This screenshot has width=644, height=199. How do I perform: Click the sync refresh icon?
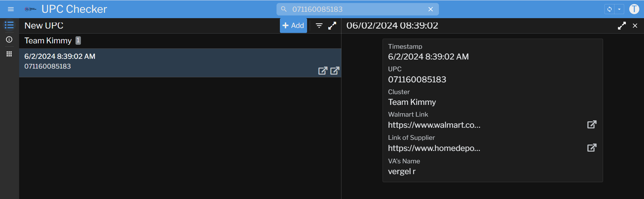coord(609,9)
